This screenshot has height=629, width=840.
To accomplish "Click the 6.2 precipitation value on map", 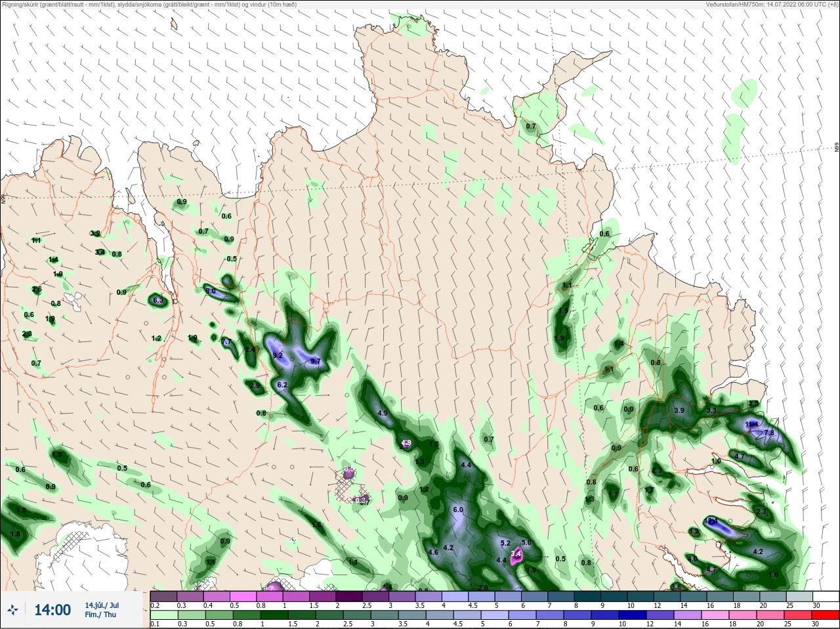I will tap(282, 385).
